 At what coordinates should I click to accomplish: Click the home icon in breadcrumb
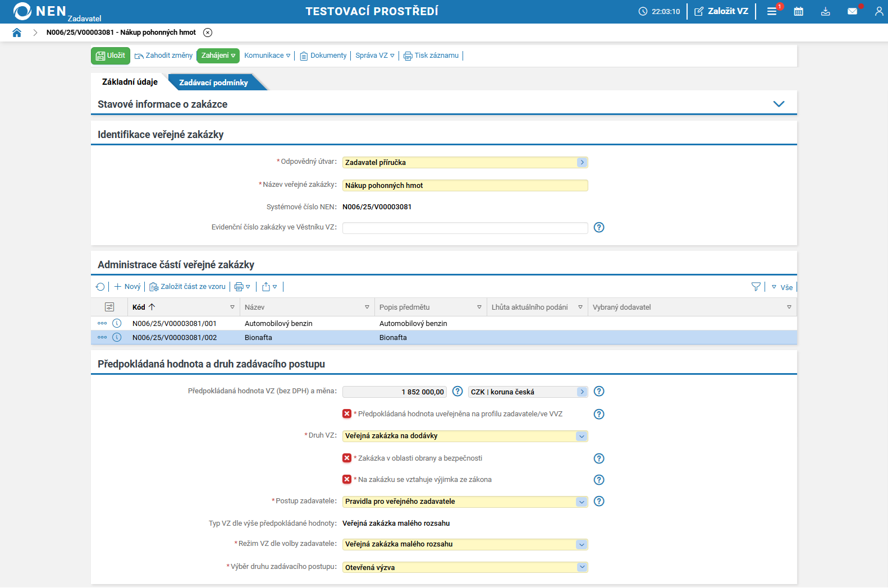(17, 33)
